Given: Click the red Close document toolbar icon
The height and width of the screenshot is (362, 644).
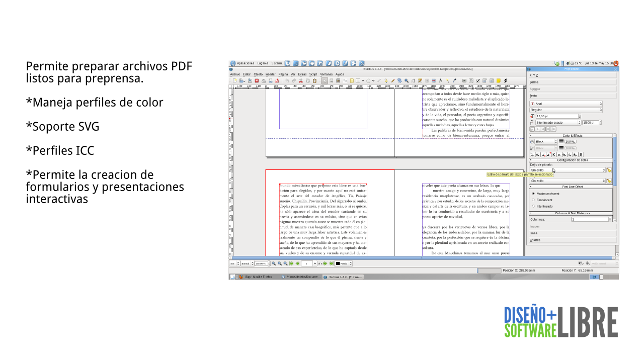Looking at the screenshot, I should coord(257,80).
